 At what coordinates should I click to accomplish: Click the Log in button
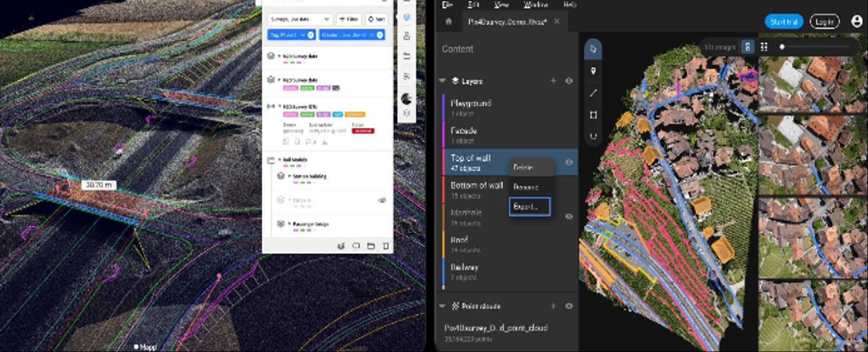click(824, 21)
